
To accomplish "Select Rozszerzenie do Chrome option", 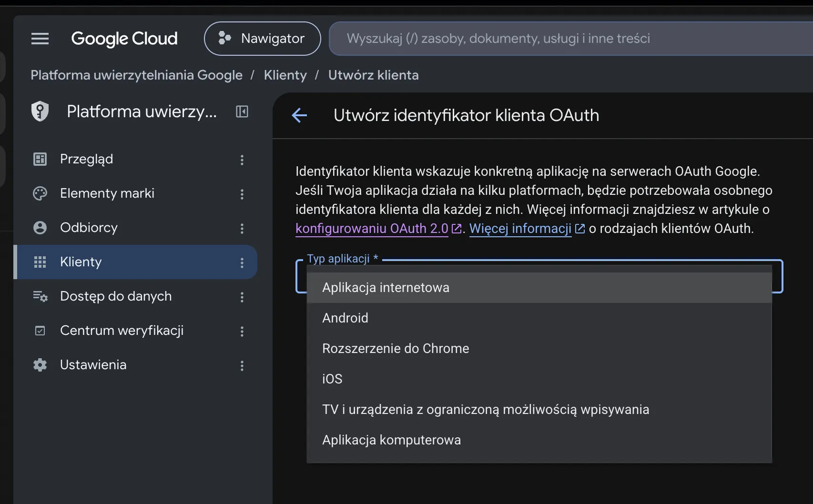I will 539,349.
